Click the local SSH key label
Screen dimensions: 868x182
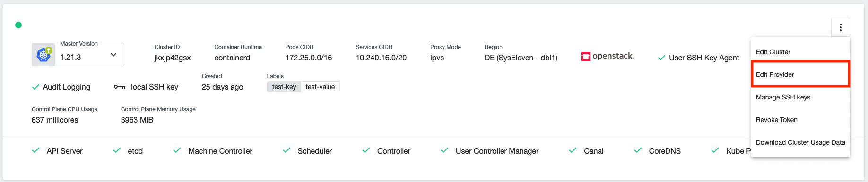(x=155, y=87)
